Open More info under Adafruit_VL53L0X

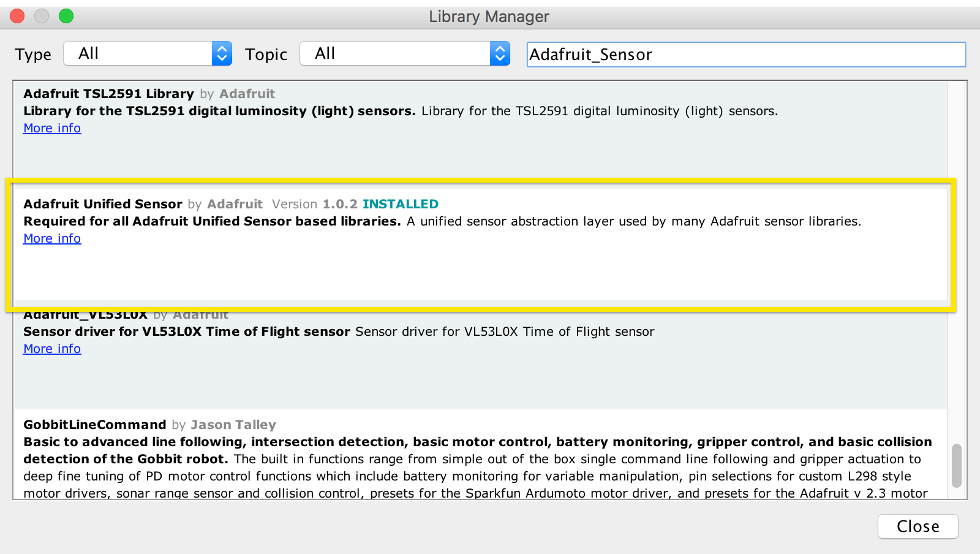pos(51,349)
